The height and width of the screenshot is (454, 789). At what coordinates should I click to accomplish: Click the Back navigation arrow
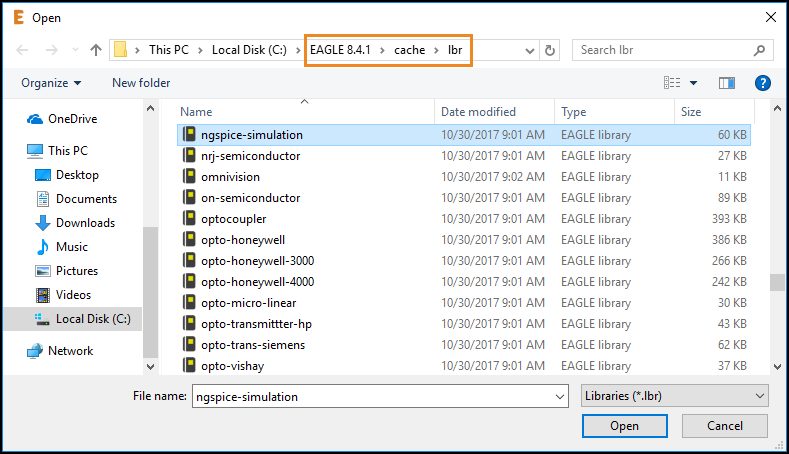22,50
